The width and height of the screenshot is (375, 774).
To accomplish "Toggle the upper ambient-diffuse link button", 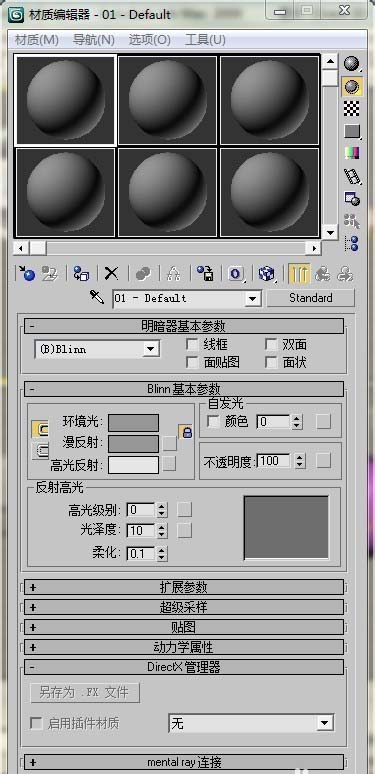I will pyautogui.click(x=40, y=429).
